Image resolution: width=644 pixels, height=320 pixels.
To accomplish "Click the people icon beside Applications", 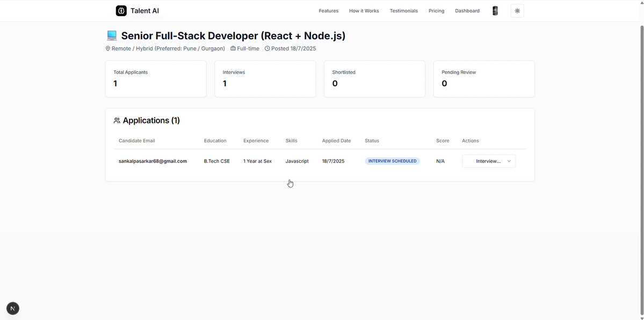I will tap(117, 120).
